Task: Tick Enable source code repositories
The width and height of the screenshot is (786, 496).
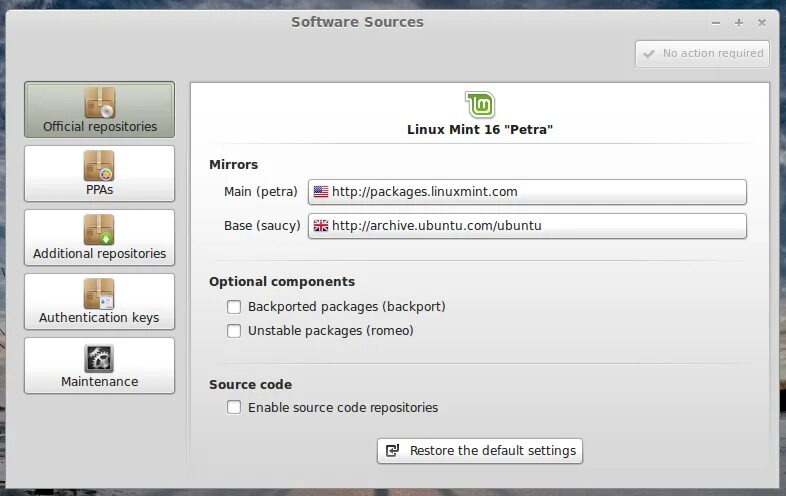Action: (x=234, y=407)
